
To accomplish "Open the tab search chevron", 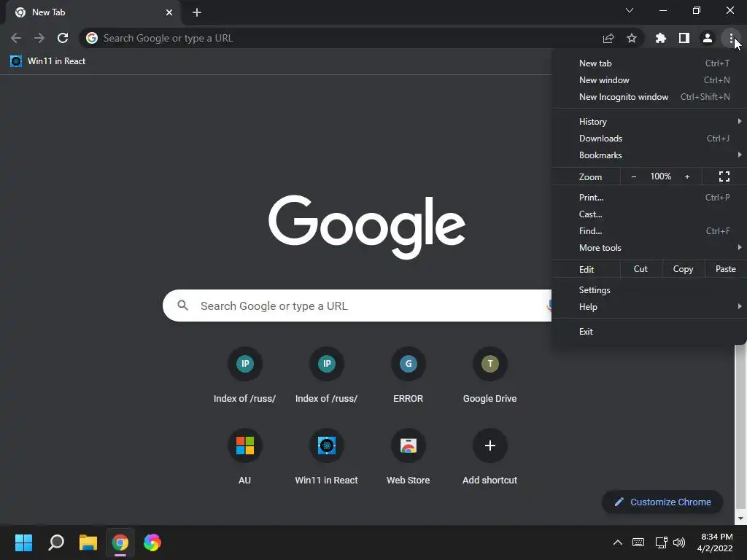I will point(630,10).
